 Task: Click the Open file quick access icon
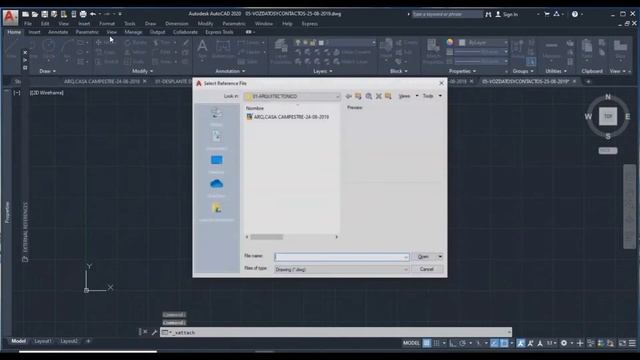35,14
